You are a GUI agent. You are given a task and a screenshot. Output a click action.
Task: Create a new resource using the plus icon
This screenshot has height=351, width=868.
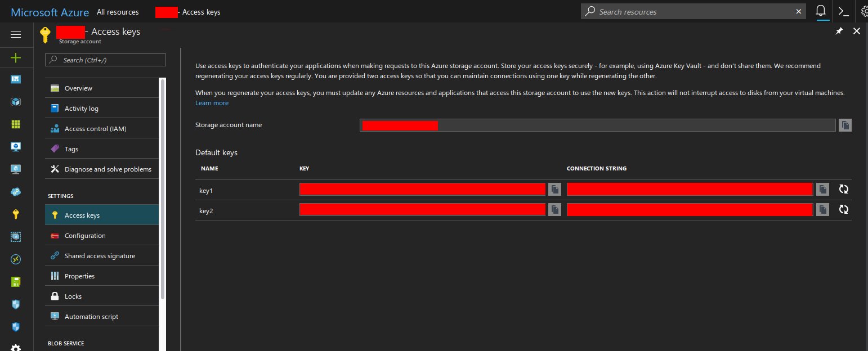(15, 57)
